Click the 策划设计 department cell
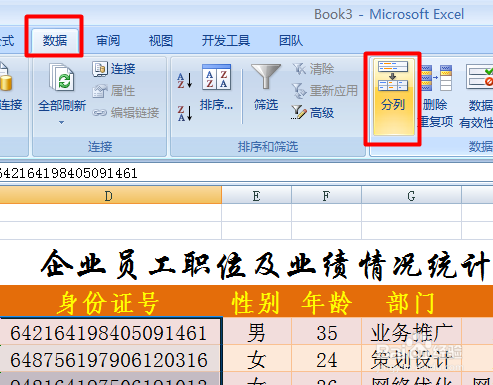The width and height of the screenshot is (493, 385). [411, 359]
